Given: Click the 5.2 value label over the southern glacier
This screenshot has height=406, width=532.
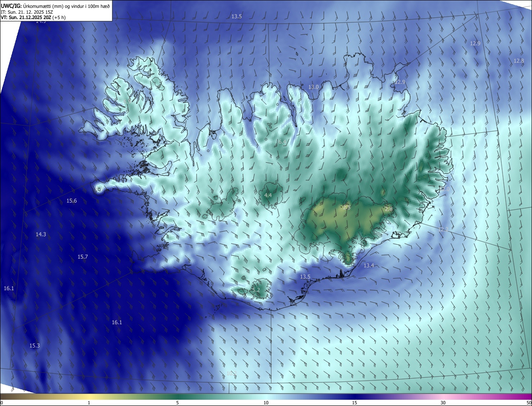Looking at the screenshot, I should pos(256,290).
